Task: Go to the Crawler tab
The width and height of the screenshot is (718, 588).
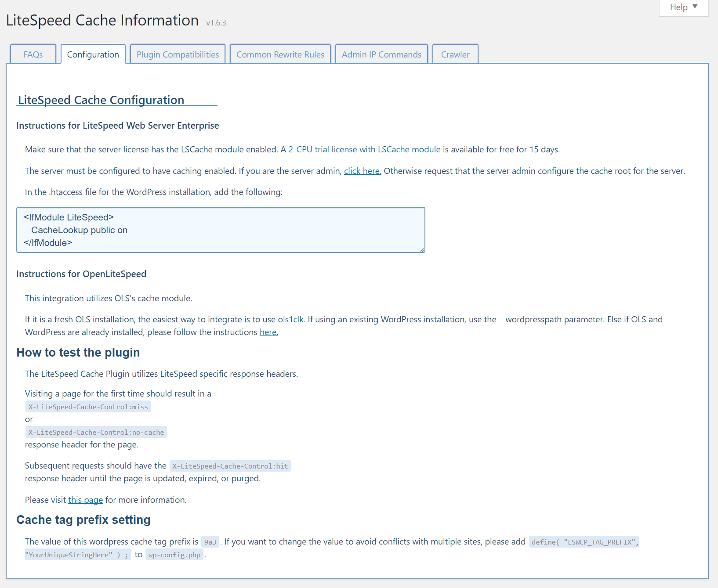Action: (x=455, y=54)
